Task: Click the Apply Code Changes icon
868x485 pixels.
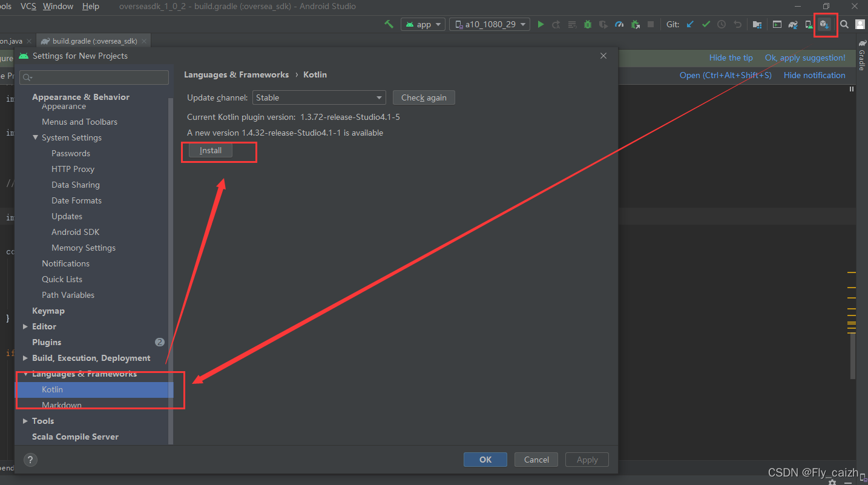Action: point(572,24)
